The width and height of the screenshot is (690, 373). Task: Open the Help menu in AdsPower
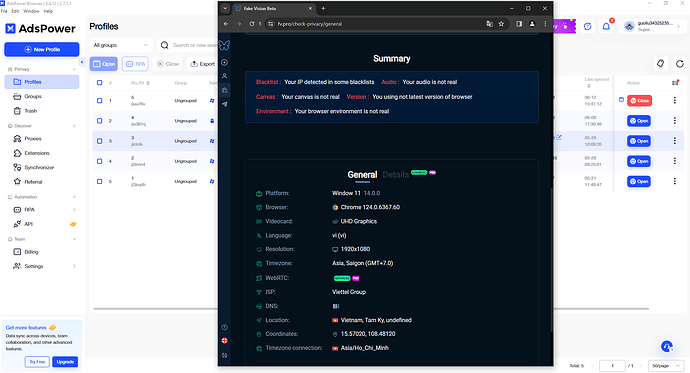click(x=48, y=11)
